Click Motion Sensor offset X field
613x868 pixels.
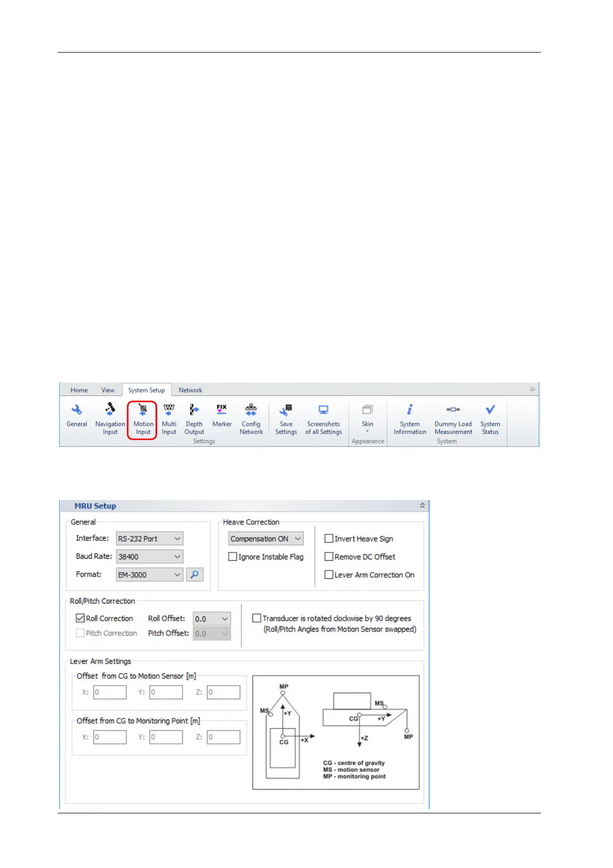click(110, 692)
